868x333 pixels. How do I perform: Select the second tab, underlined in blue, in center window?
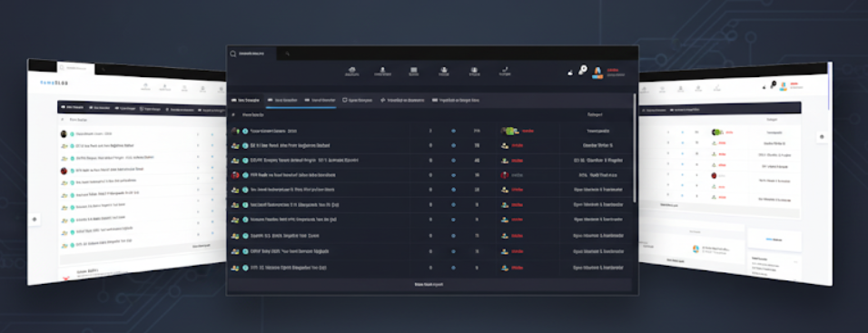point(282,100)
